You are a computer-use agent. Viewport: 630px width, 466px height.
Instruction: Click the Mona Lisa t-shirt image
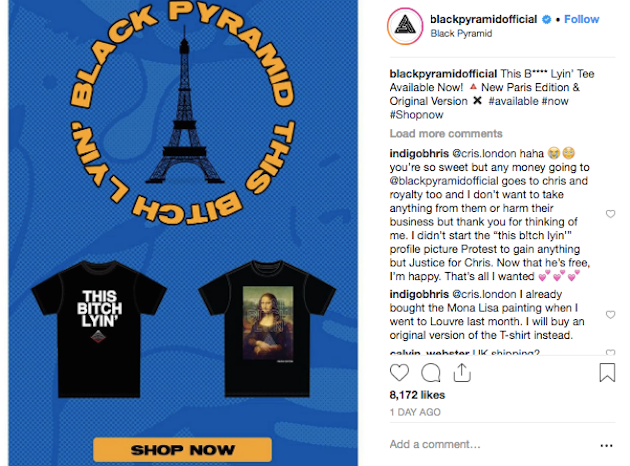[x=267, y=328]
